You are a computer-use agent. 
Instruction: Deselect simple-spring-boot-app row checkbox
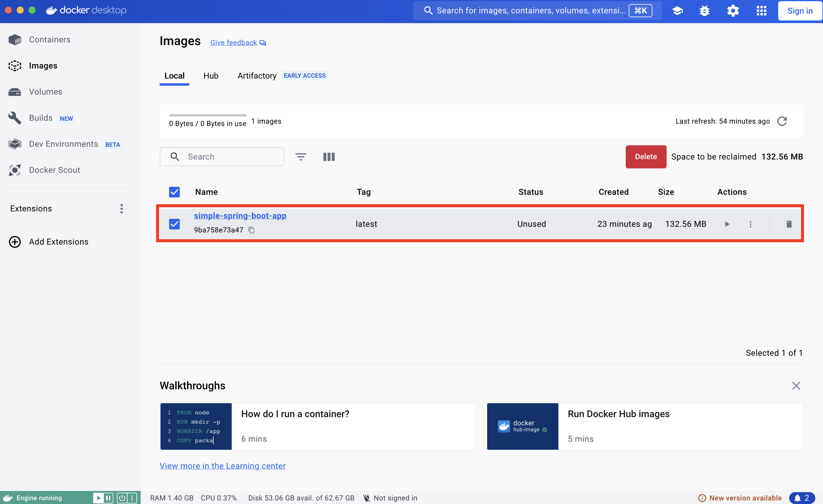click(x=174, y=224)
